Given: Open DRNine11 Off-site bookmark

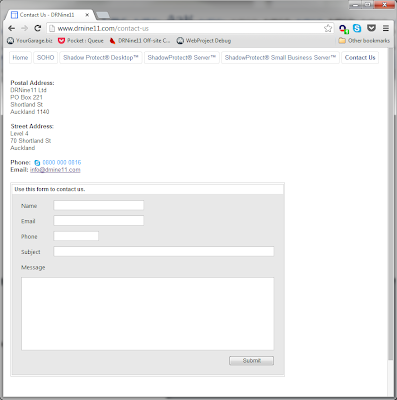Looking at the screenshot, I should [140, 41].
